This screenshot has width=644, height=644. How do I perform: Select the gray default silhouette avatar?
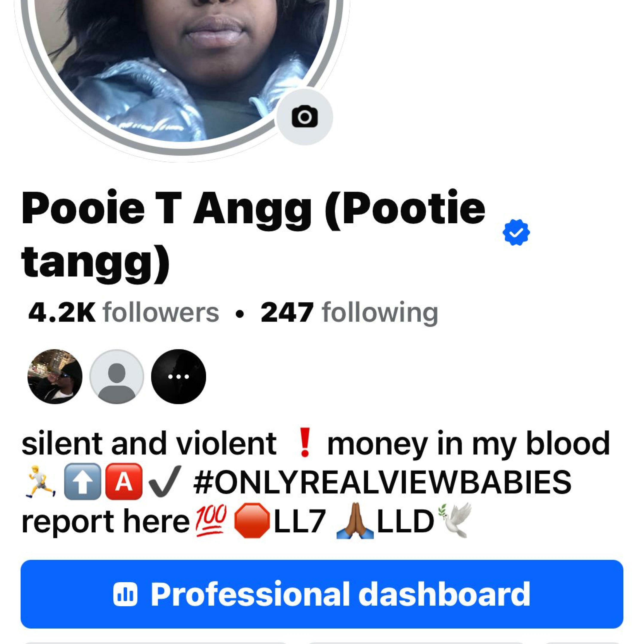(117, 376)
